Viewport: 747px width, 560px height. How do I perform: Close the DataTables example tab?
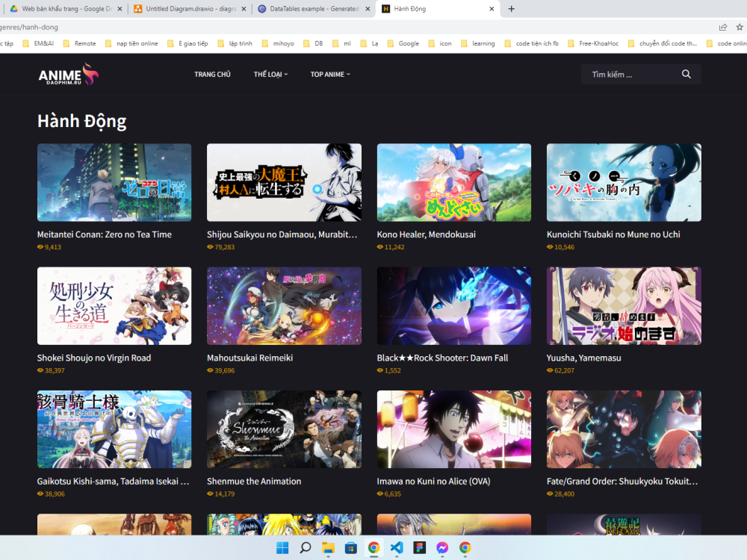(x=368, y=8)
